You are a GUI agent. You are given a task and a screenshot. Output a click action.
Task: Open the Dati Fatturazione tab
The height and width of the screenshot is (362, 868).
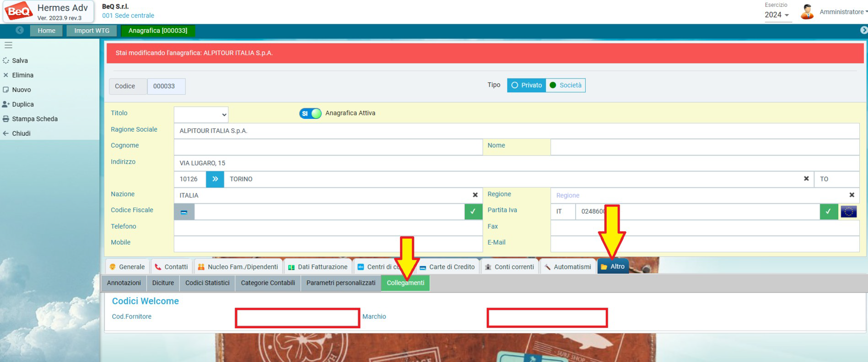click(318, 267)
